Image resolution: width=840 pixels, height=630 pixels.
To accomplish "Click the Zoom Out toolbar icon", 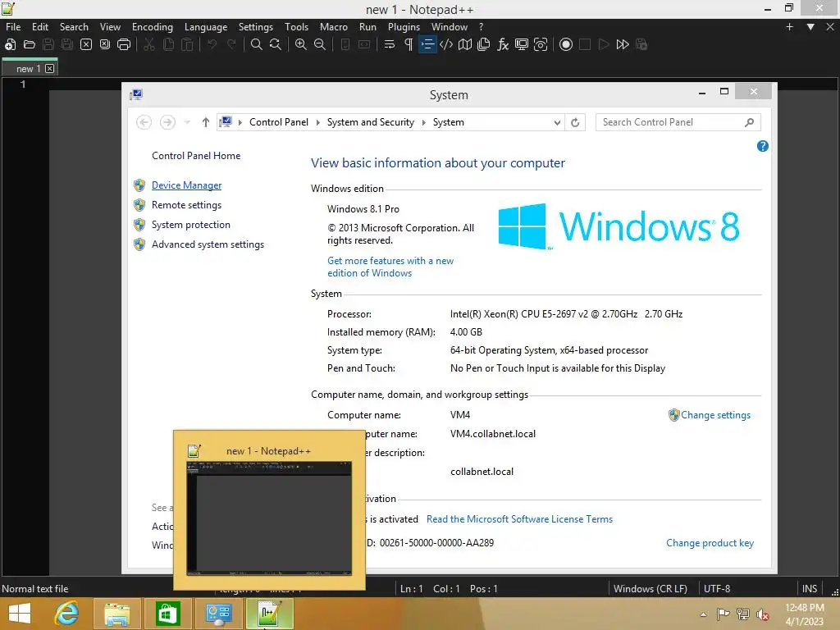I will click(320, 44).
